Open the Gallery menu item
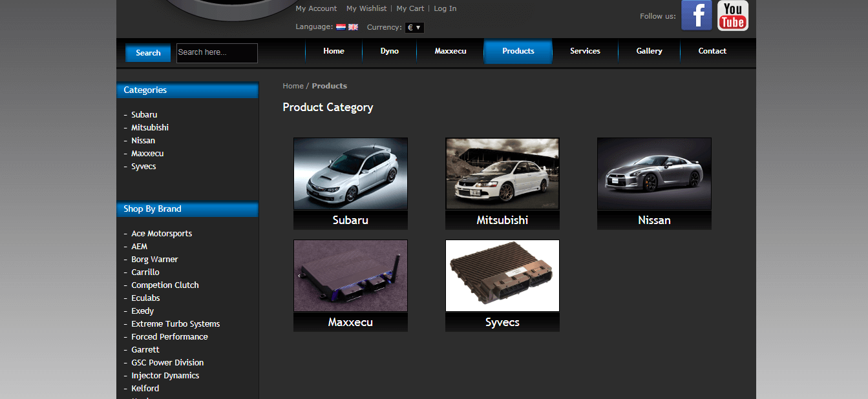Viewport: 868px width, 399px height. tap(649, 51)
